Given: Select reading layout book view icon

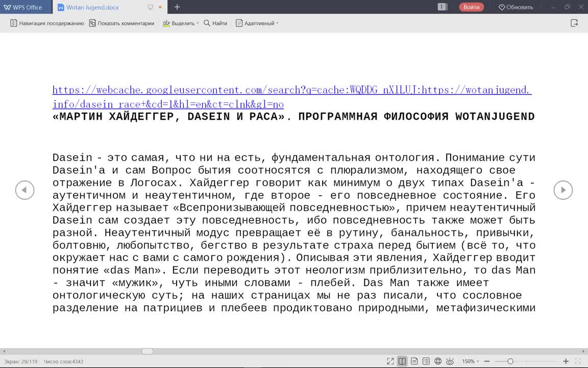Looking at the screenshot, I should (402, 361).
